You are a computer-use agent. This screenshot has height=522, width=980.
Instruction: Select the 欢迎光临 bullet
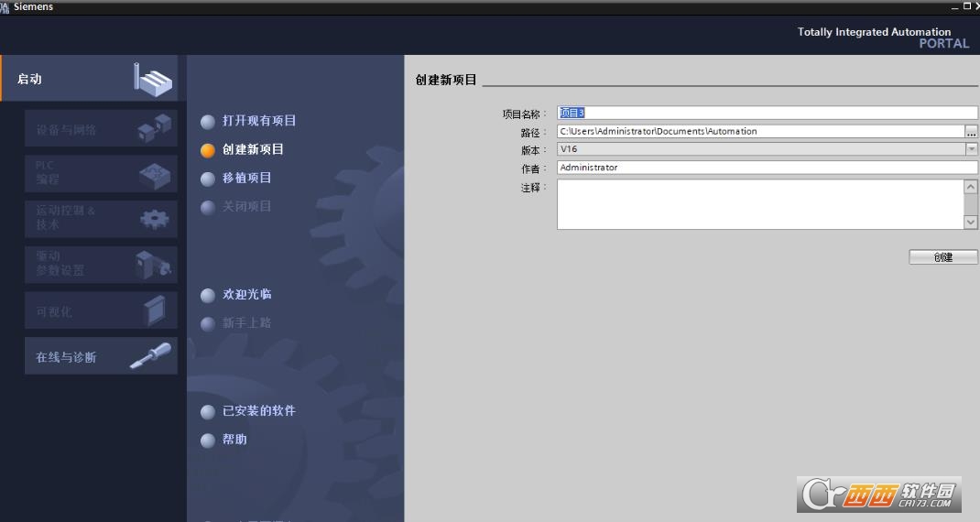click(x=208, y=296)
